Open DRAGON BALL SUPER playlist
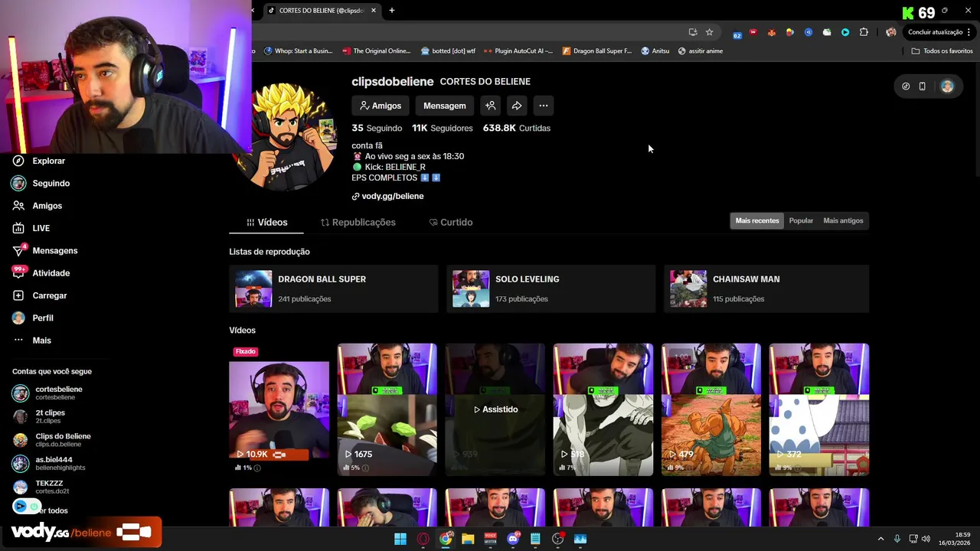This screenshot has height=551, width=980. click(333, 289)
